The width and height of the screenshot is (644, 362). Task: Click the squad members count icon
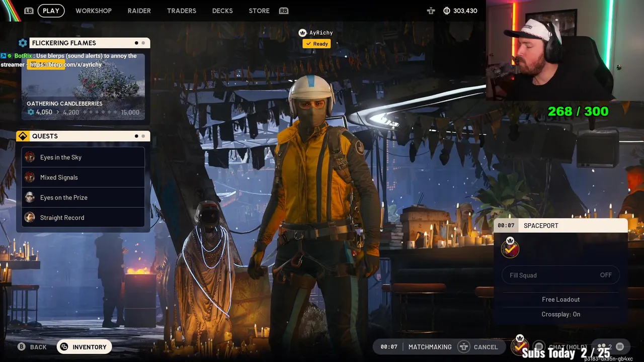pos(601,347)
